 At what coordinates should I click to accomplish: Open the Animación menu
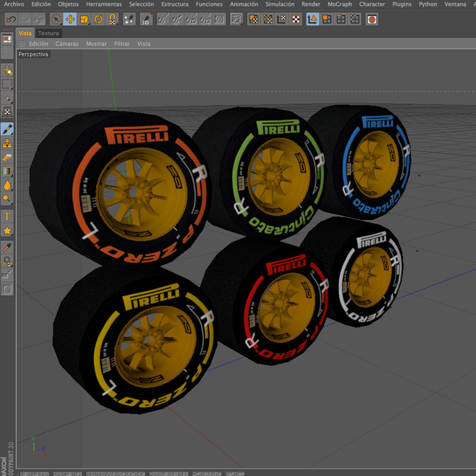244,4
